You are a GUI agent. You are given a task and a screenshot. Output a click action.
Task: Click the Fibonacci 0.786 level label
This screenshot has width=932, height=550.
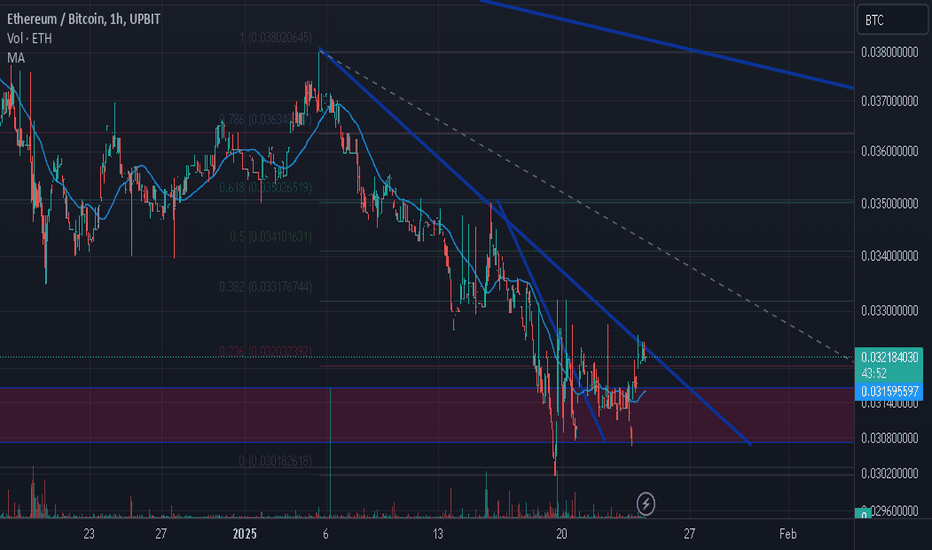[265, 120]
